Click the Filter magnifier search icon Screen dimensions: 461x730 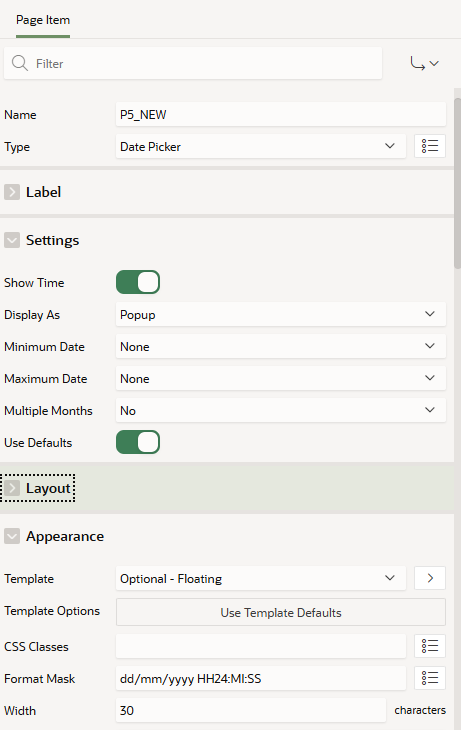click(20, 63)
